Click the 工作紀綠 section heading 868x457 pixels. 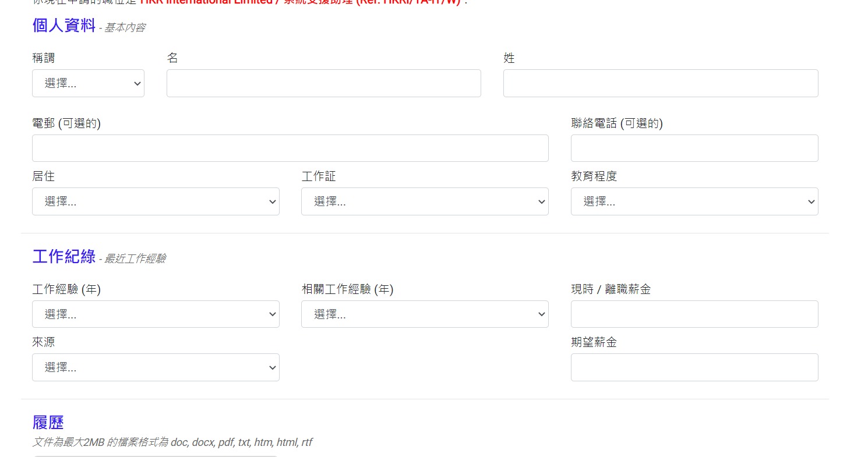point(63,256)
